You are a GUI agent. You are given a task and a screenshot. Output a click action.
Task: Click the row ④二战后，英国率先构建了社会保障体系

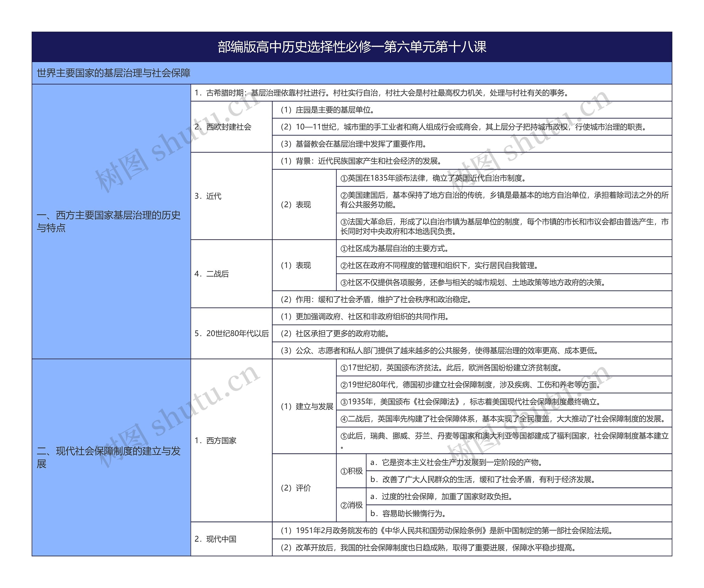click(x=504, y=419)
